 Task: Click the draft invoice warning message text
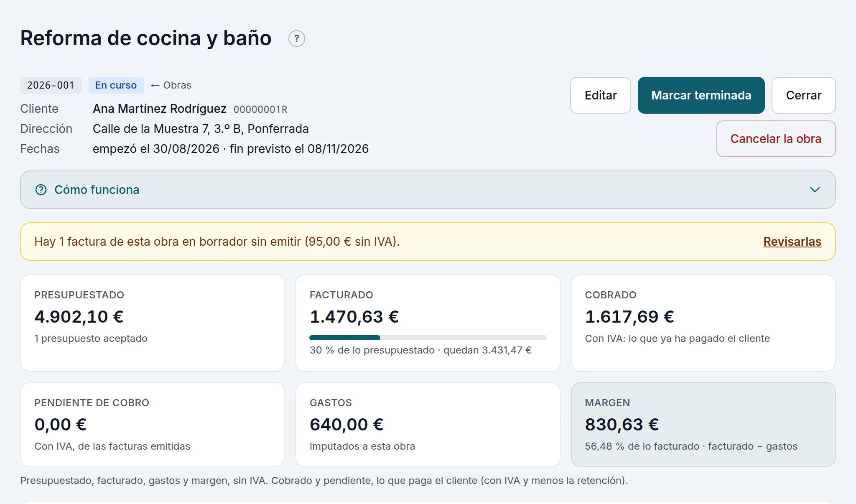[x=217, y=242]
